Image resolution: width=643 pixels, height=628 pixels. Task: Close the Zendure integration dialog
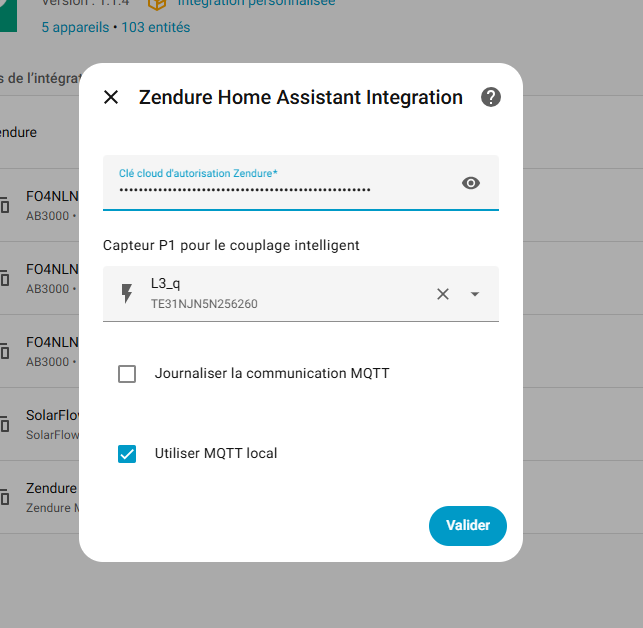click(111, 97)
